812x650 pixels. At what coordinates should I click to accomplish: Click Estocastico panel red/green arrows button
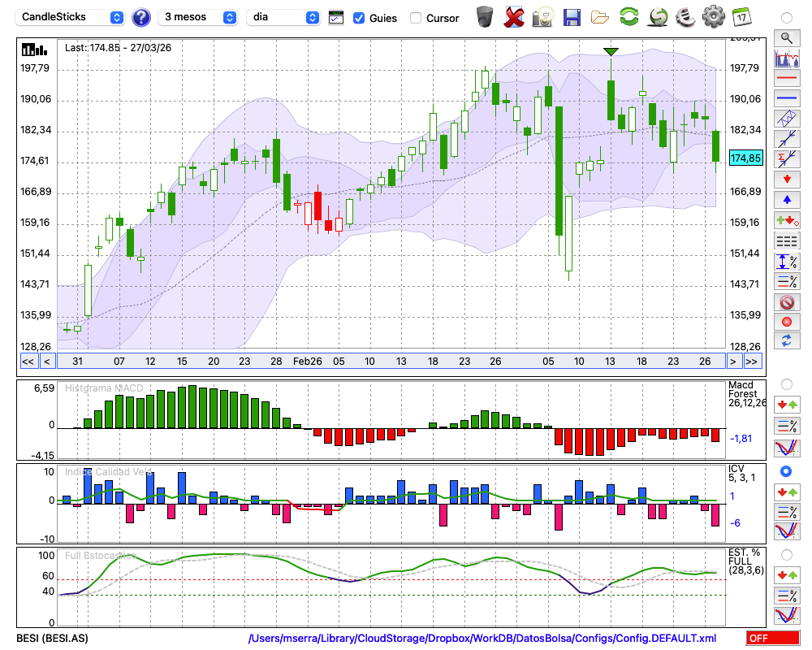click(787, 574)
